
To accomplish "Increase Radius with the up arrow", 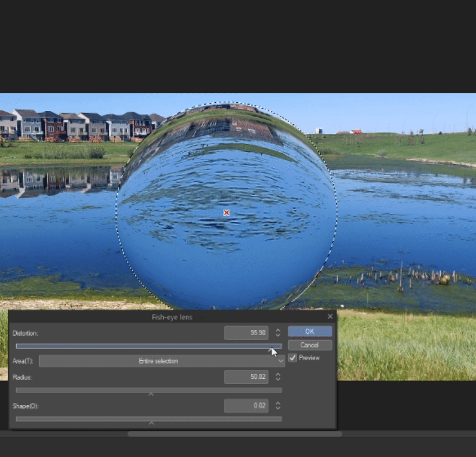I will tap(278, 374).
